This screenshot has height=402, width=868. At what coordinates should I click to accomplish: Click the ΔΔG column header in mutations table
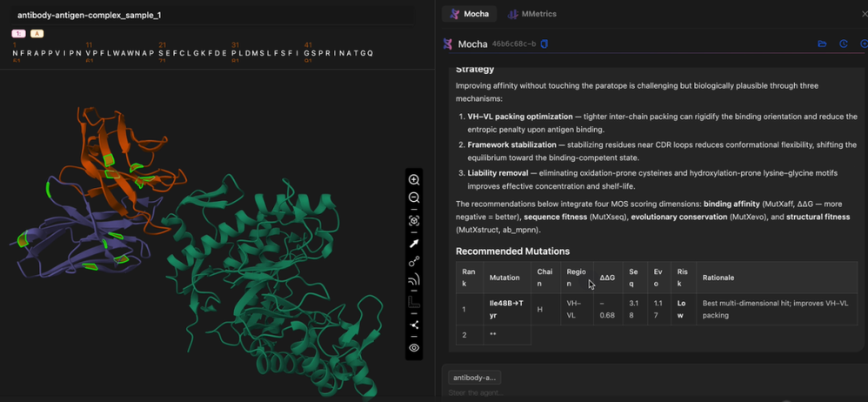click(x=607, y=278)
